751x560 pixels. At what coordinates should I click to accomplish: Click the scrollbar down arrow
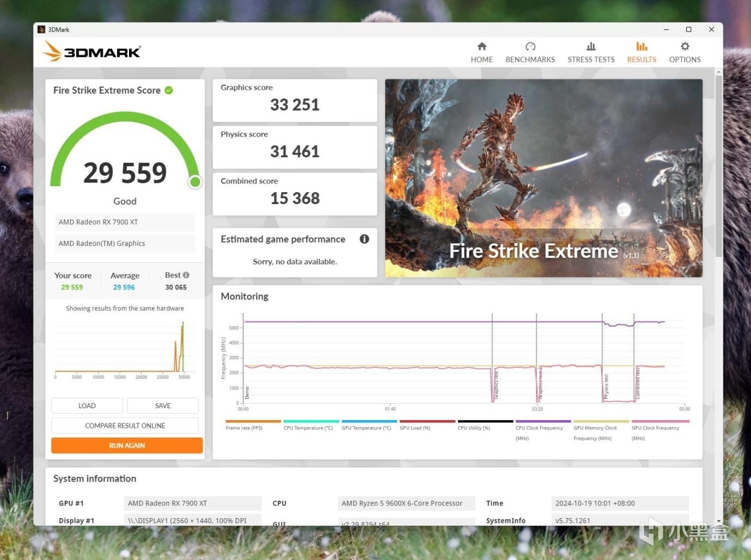point(719,521)
